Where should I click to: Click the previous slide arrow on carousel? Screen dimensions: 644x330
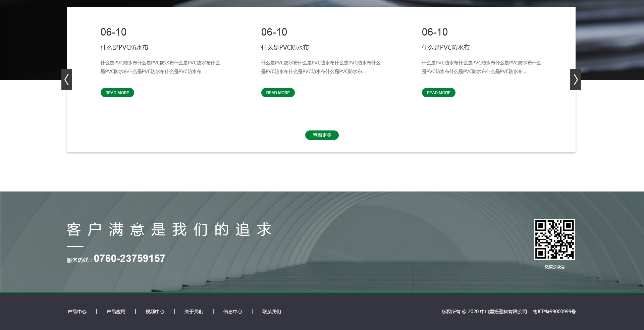pos(67,79)
